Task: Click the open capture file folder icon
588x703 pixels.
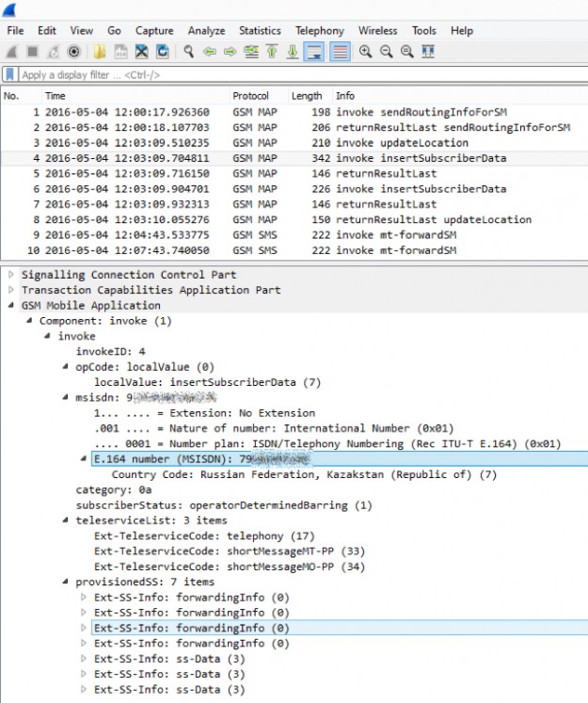Action: pyautogui.click(x=99, y=52)
